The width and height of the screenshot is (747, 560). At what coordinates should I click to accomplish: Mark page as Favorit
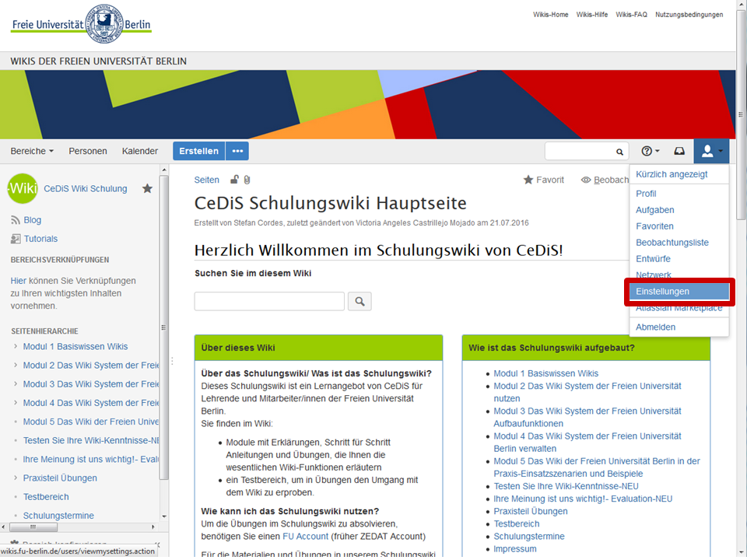pyautogui.click(x=544, y=180)
